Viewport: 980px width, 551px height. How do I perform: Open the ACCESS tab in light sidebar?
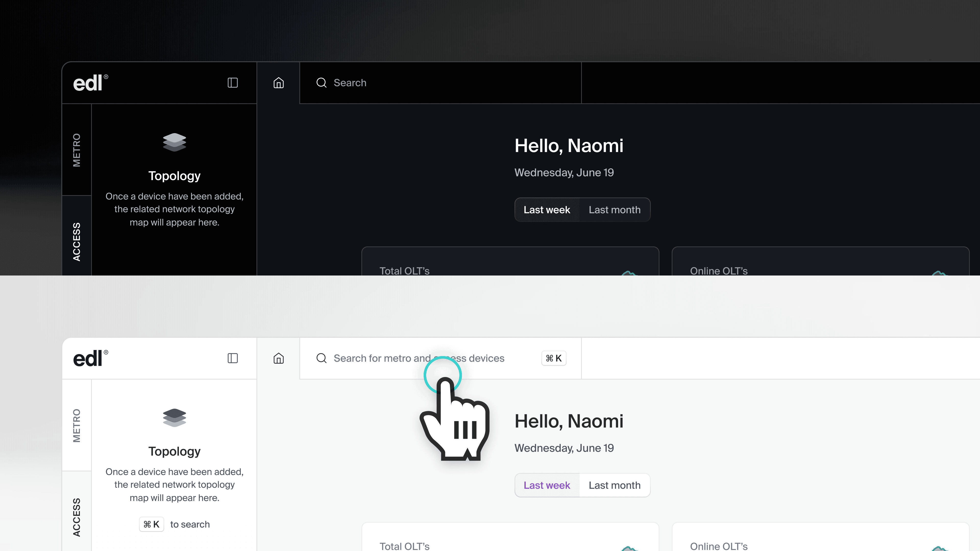[x=77, y=517]
